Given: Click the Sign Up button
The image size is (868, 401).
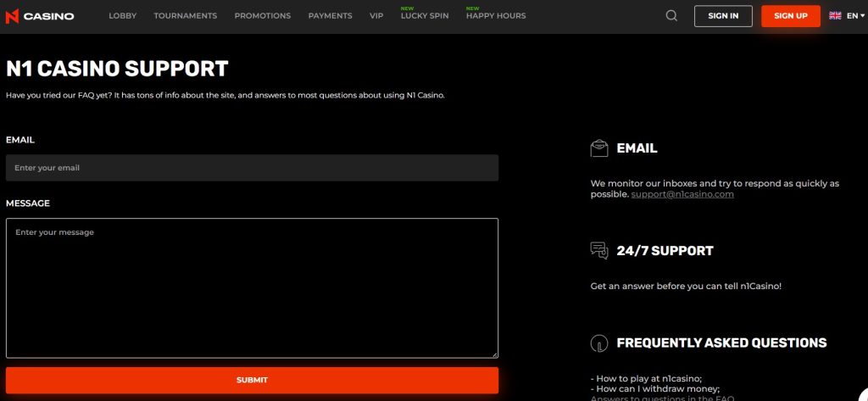Looking at the screenshot, I should (791, 16).
